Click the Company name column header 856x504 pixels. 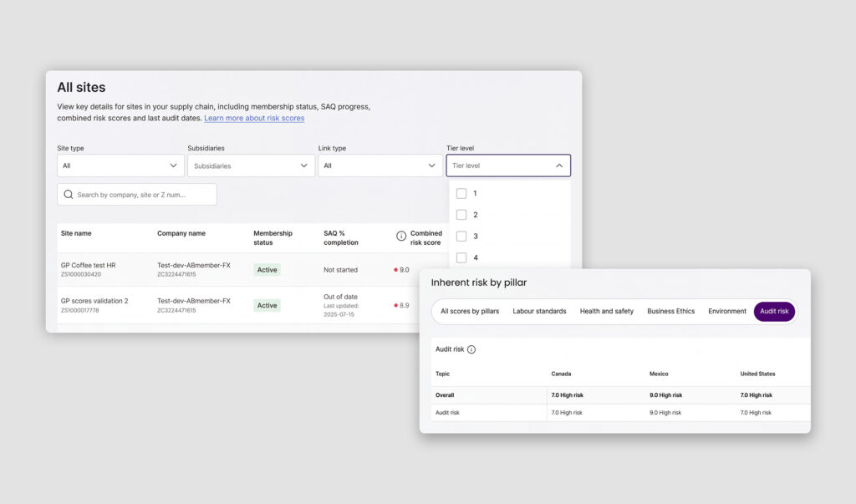pos(181,233)
